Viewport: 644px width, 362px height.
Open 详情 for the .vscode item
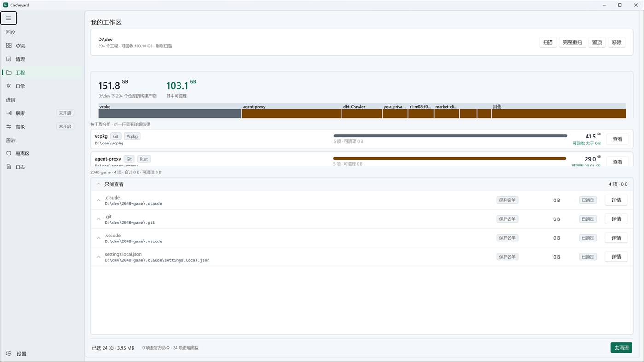pyautogui.click(x=616, y=238)
